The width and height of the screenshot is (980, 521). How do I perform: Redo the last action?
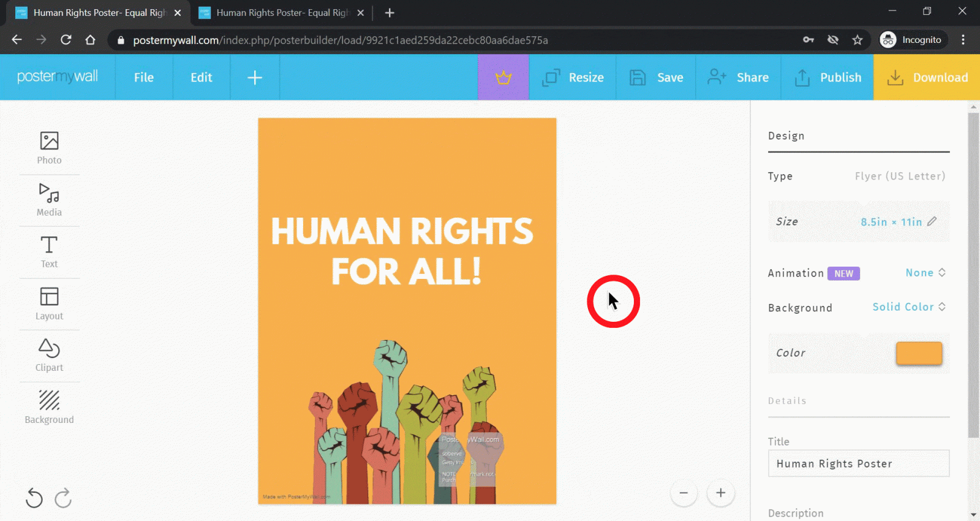tap(63, 498)
